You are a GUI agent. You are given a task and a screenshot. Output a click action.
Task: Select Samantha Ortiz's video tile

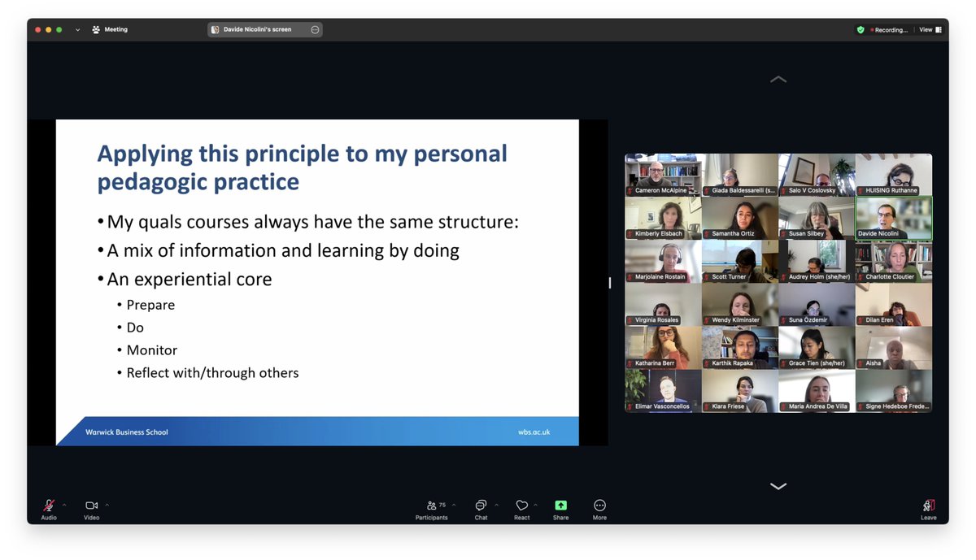pos(740,218)
